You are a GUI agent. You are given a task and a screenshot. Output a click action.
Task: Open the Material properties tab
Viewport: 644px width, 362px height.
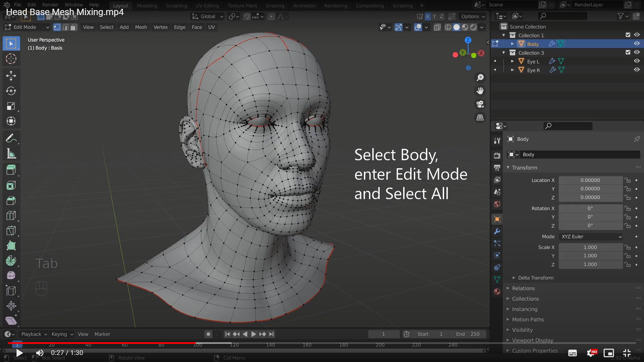(497, 292)
